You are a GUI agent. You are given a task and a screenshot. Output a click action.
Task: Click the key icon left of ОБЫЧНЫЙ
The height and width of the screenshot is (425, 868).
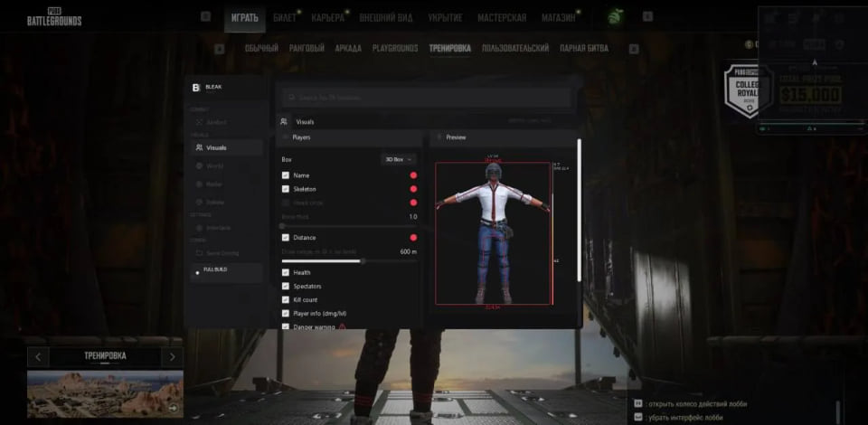[x=219, y=49]
